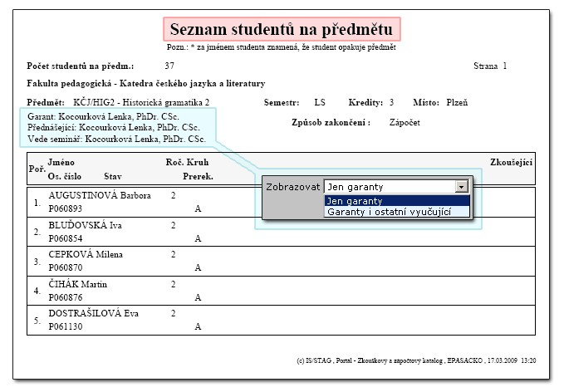This screenshot has width=564, height=392.
Task: Click the 'Zkoušející' column header
Action: point(511,162)
